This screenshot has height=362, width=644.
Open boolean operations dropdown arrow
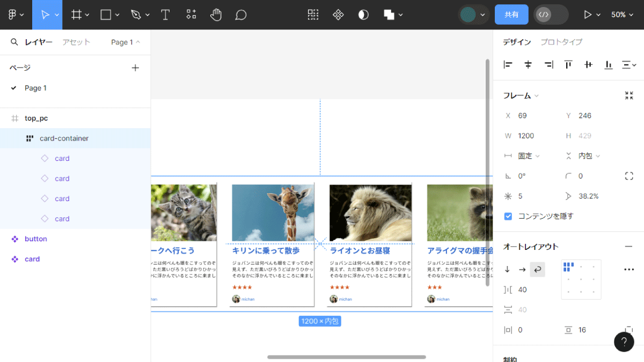tap(401, 15)
